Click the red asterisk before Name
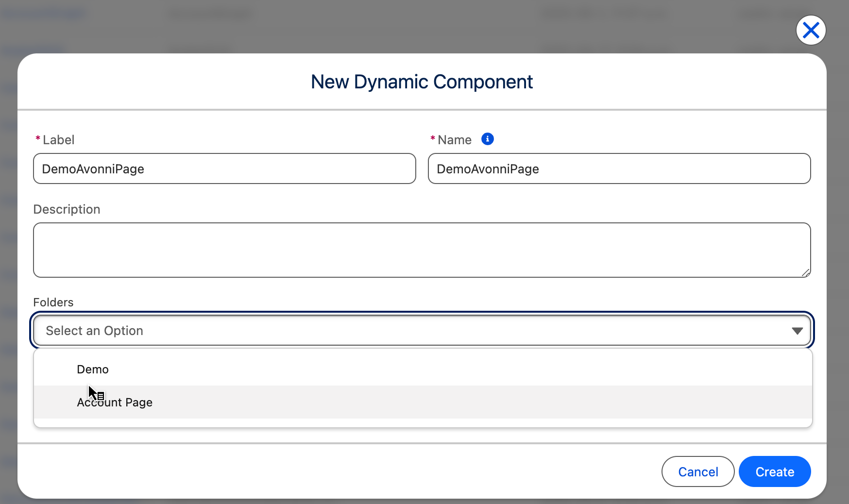The height and width of the screenshot is (504, 849). [432, 139]
